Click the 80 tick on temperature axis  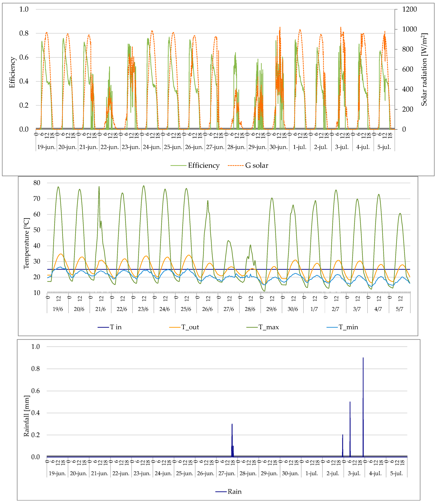pos(37,183)
